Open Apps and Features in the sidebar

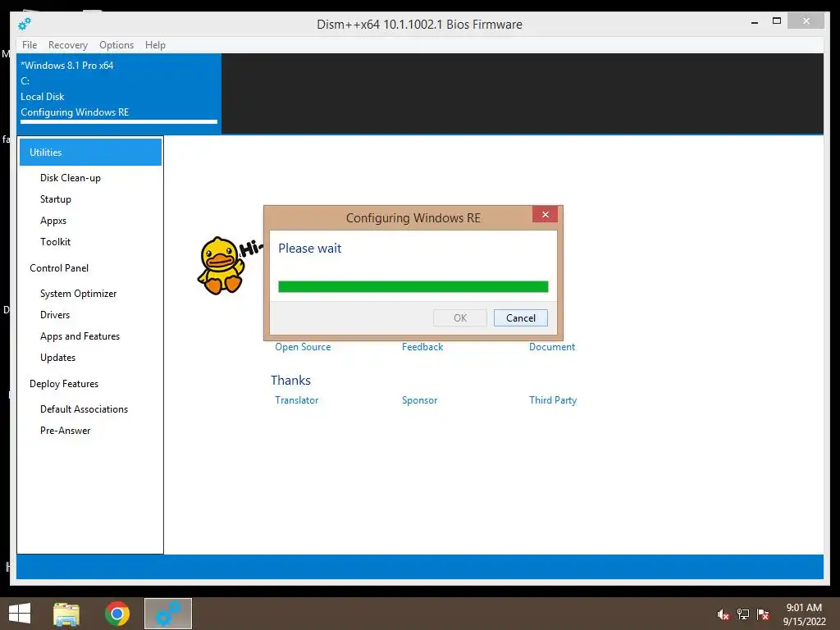[80, 336]
